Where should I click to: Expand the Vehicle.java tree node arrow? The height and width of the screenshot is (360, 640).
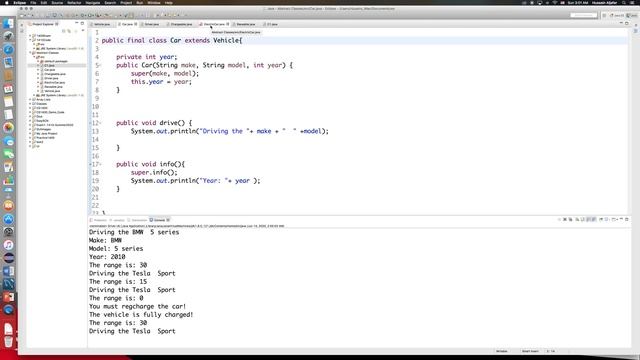click(x=38, y=91)
